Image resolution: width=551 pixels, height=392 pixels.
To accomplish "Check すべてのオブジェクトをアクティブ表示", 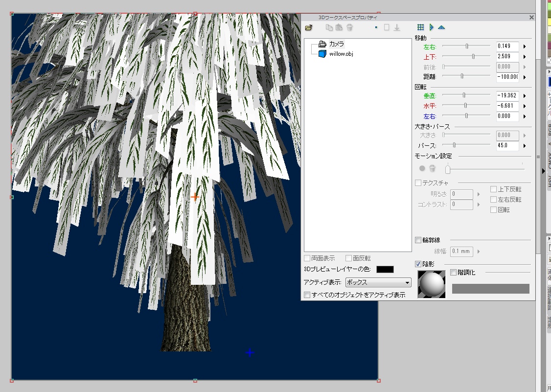I will click(307, 295).
